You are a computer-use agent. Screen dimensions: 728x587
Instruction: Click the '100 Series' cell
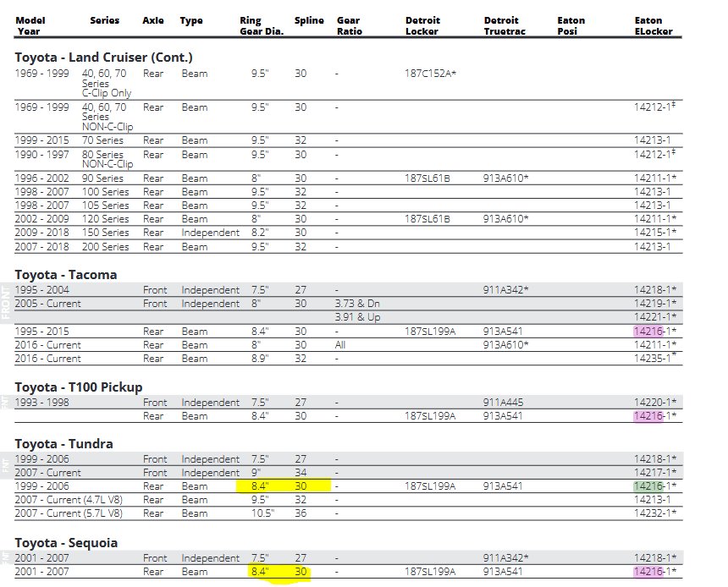pyautogui.click(x=106, y=192)
